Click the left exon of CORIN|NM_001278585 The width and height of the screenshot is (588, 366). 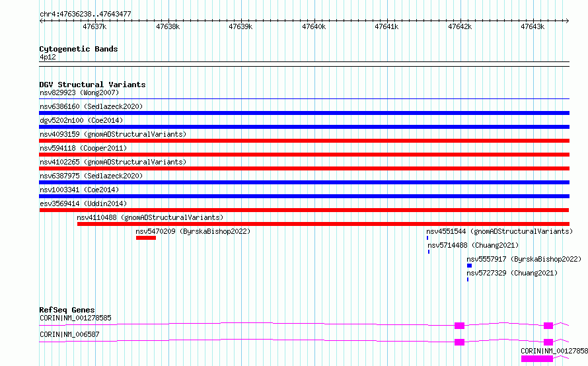[x=459, y=326]
